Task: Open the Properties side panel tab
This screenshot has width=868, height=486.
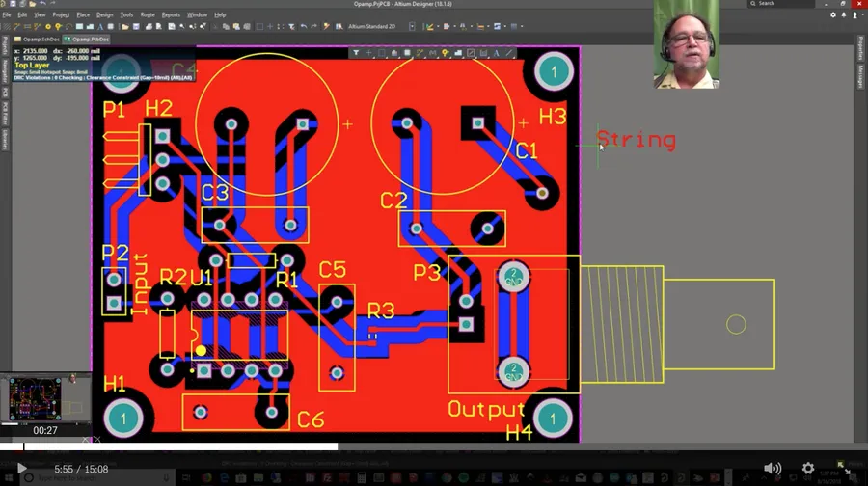Action: [x=861, y=48]
